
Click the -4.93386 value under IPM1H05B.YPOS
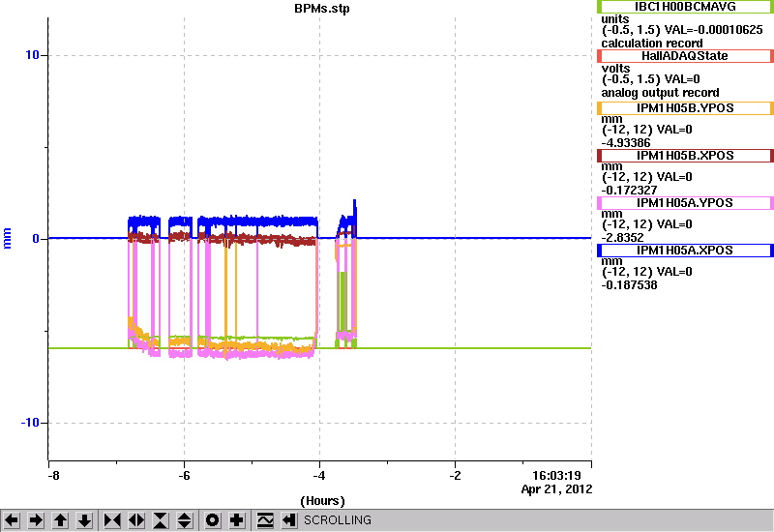tap(626, 143)
